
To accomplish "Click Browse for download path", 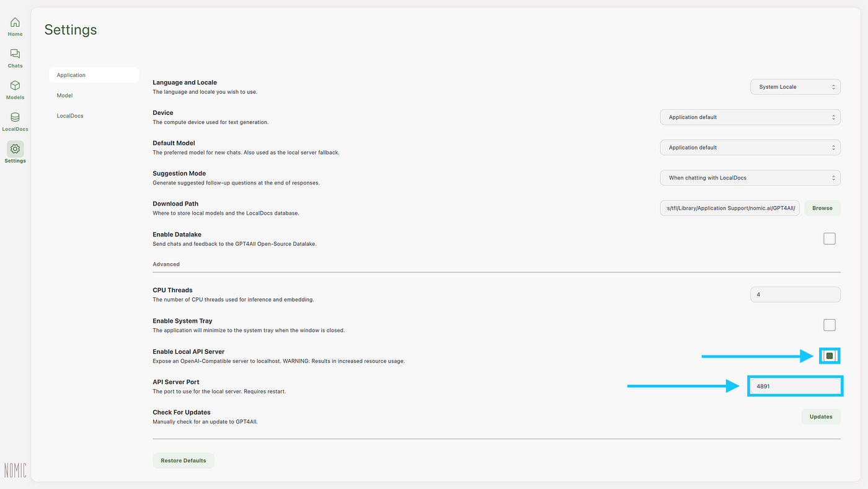I will point(822,209).
